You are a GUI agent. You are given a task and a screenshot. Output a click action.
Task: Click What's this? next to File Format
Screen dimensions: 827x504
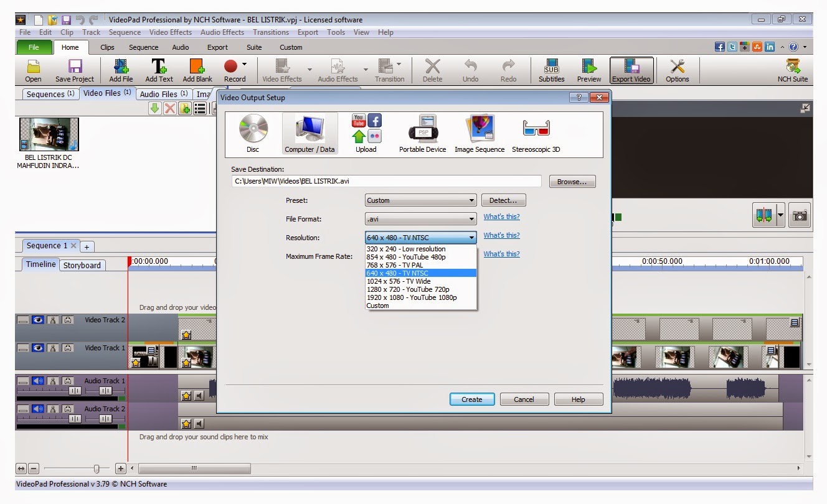coord(502,217)
